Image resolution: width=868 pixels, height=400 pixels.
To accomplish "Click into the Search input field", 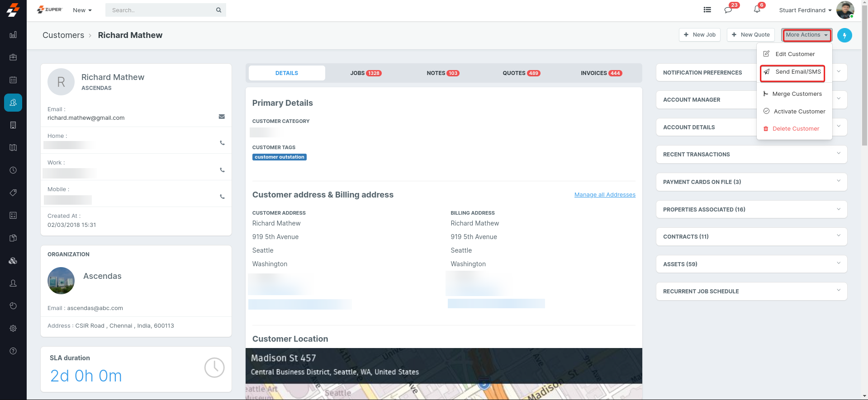I will tap(161, 10).
